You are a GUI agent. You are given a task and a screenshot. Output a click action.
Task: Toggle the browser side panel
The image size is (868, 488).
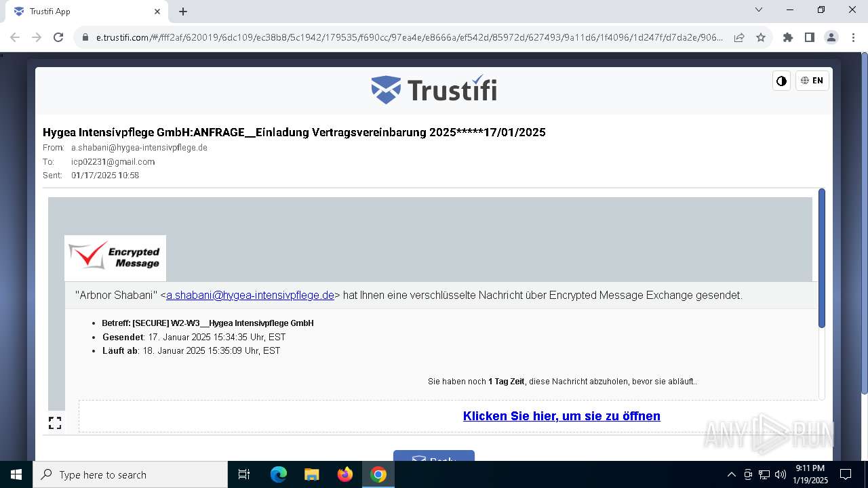810,37
